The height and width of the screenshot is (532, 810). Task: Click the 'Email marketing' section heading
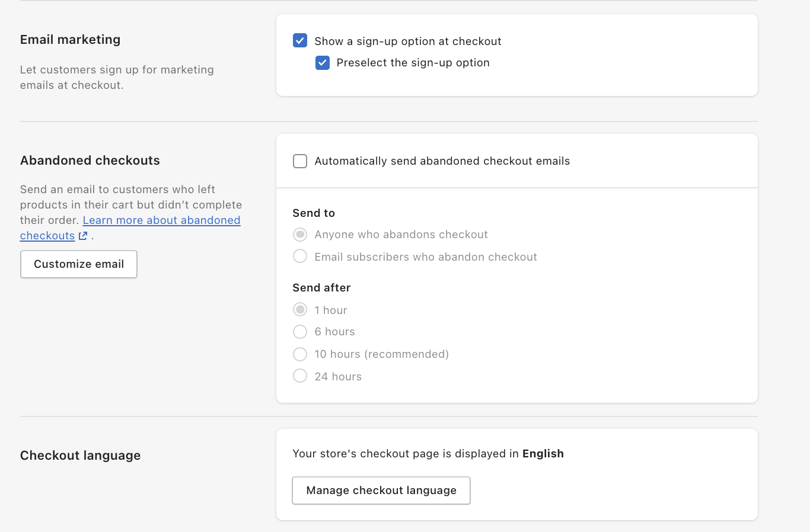(x=70, y=40)
